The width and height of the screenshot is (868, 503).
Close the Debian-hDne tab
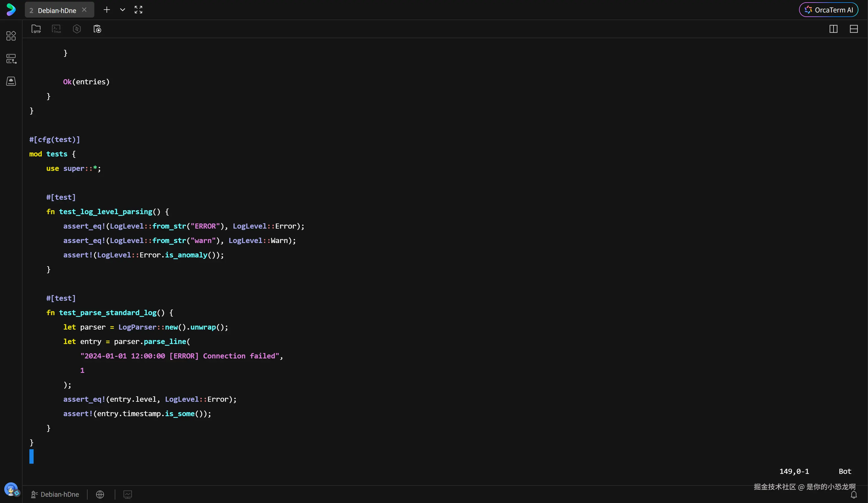(84, 10)
